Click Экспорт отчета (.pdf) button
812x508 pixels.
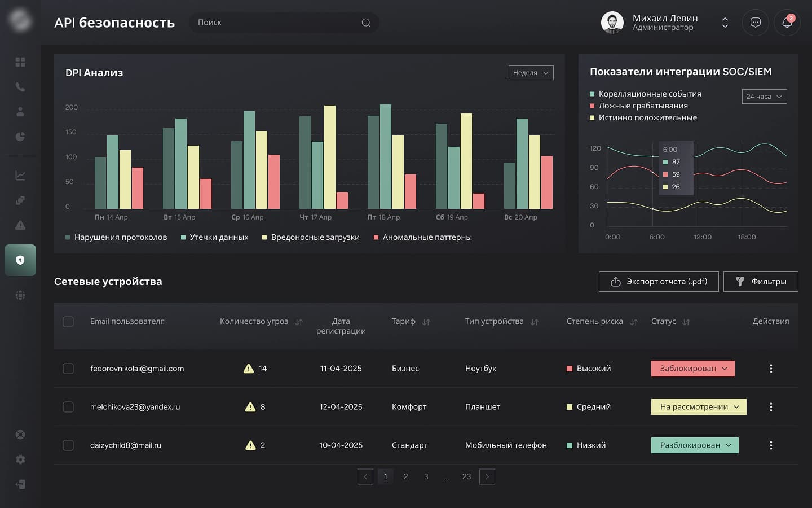pyautogui.click(x=659, y=282)
